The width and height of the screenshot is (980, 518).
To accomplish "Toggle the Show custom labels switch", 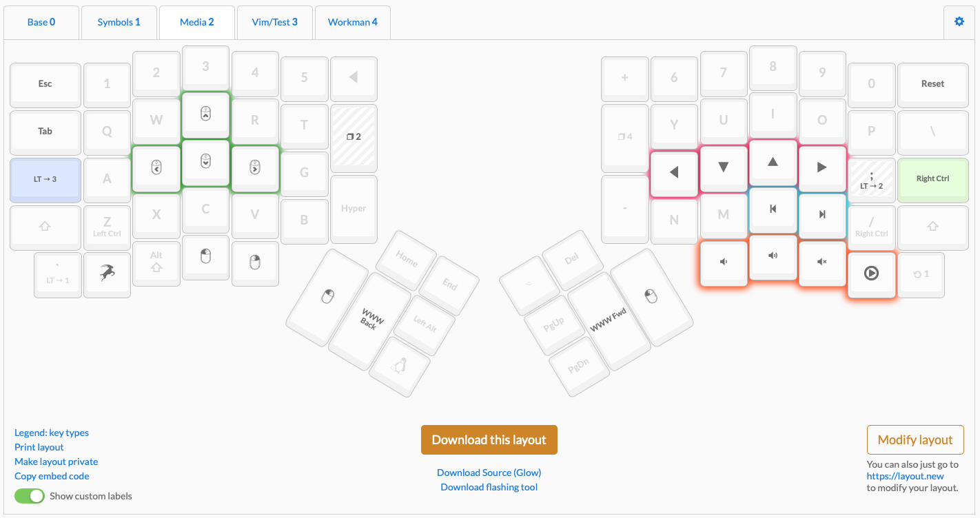I will point(30,496).
